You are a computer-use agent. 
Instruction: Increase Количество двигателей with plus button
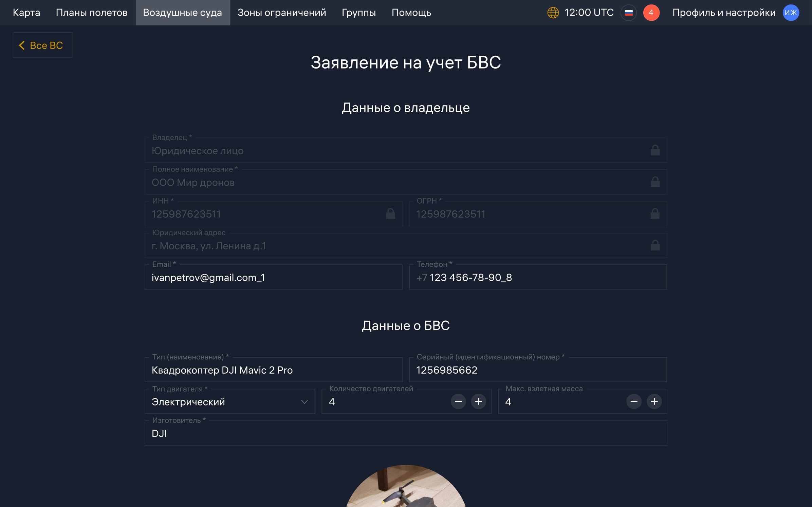pos(479,402)
